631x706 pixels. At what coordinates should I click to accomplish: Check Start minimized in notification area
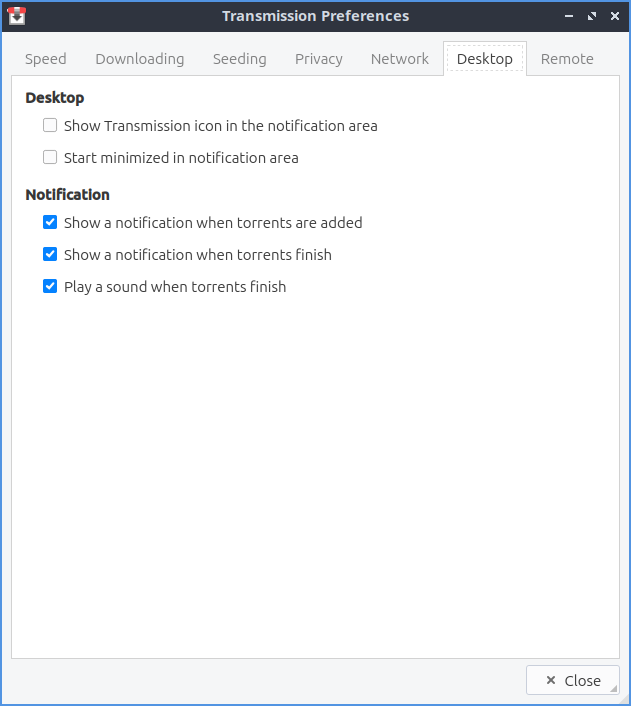(50, 158)
